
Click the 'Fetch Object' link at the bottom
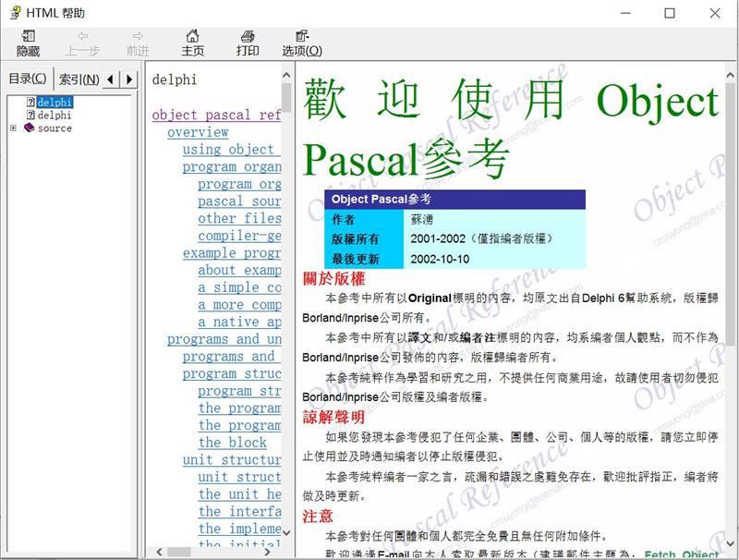682,554
